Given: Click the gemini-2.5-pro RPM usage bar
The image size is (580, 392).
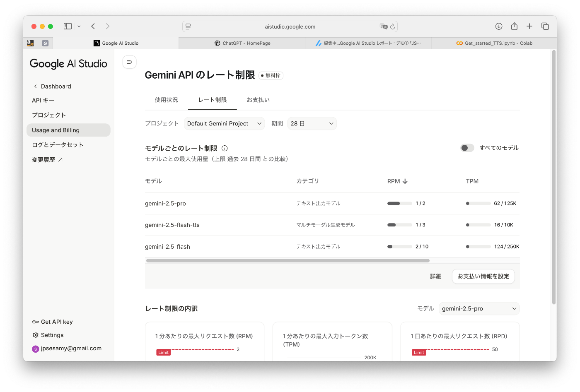Looking at the screenshot, I should pos(400,204).
